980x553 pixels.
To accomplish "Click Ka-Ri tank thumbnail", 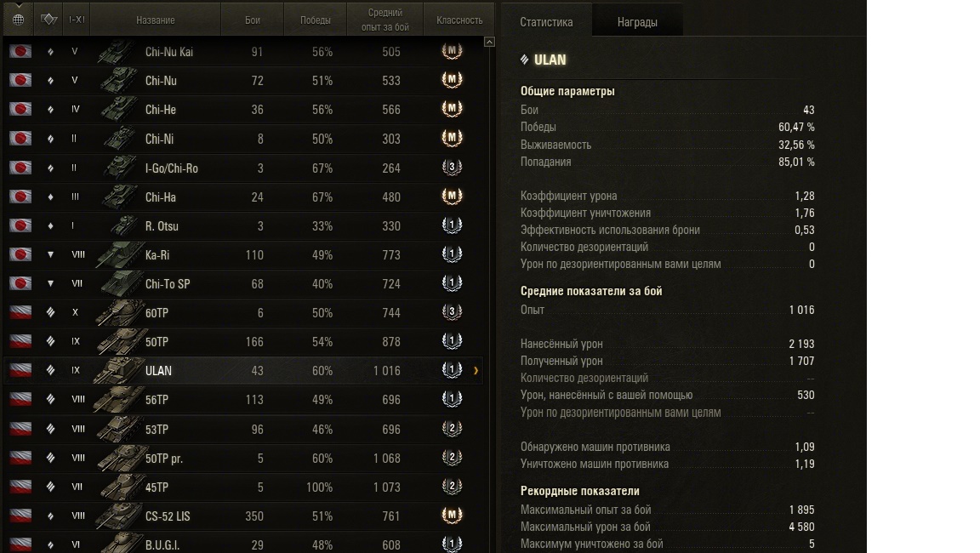I will (119, 255).
